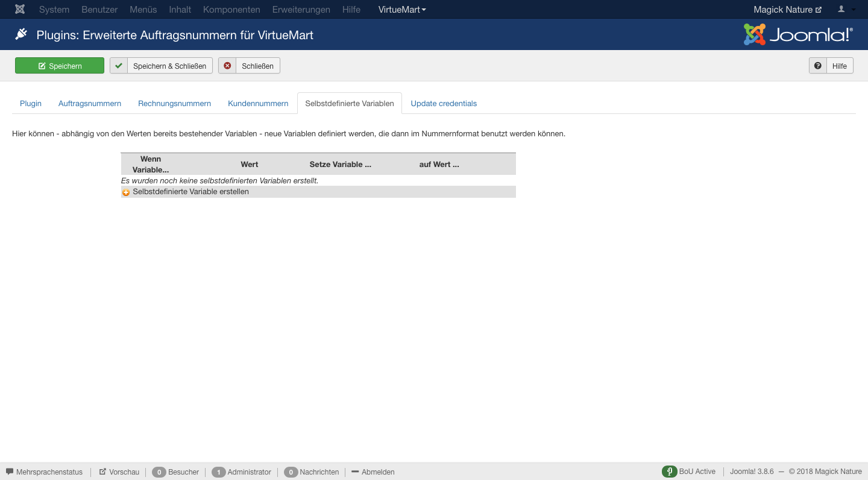Click the green checkmark Speichern & Schließen icon
The image size is (868, 480).
pos(119,66)
